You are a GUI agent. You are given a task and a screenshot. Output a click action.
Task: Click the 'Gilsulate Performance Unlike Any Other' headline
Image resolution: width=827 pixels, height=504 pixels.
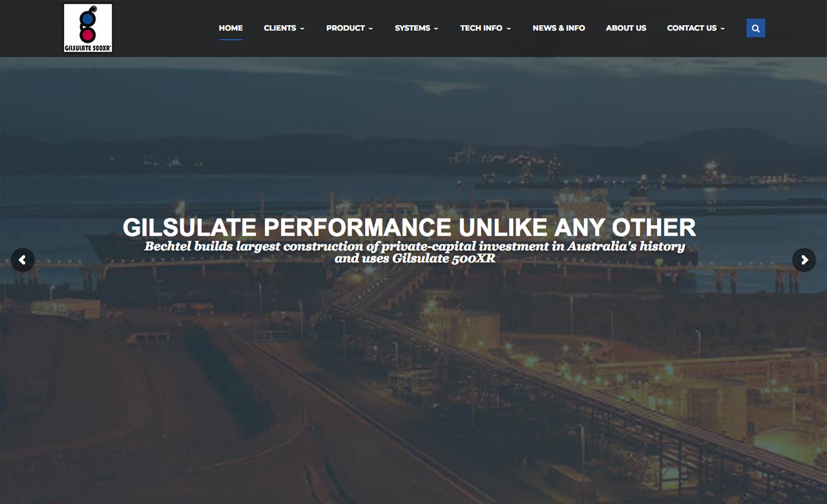pyautogui.click(x=409, y=227)
